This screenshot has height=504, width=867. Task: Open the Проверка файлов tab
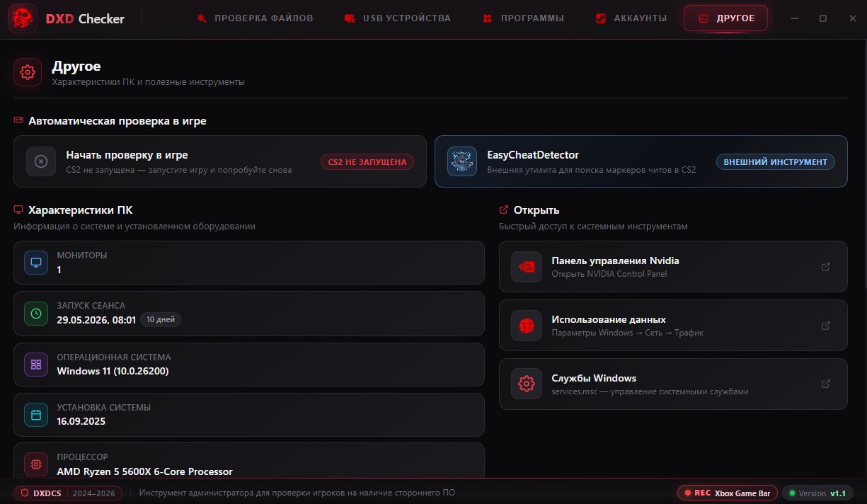pos(255,18)
